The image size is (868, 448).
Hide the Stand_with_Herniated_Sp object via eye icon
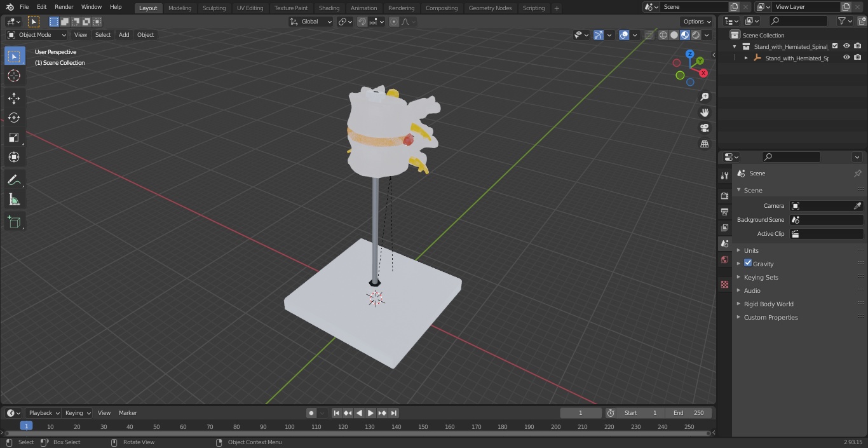point(846,58)
